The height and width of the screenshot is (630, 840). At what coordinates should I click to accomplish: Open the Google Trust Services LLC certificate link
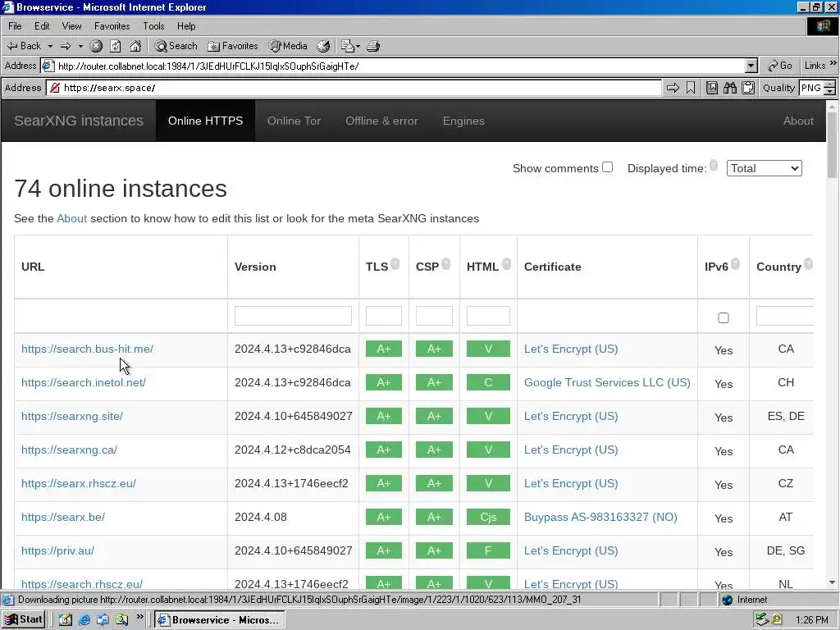[x=607, y=382]
